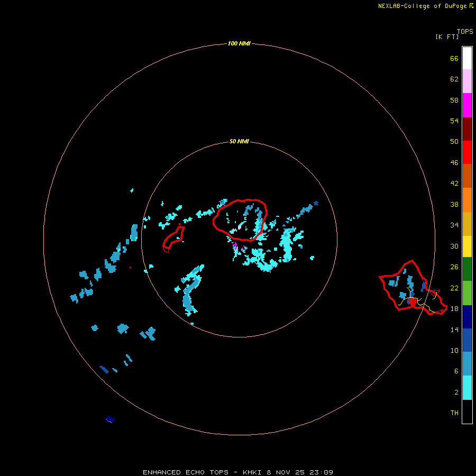The height and width of the screenshot is (476, 476).
Task: Click the light green legend swatch
Action: coord(467,293)
